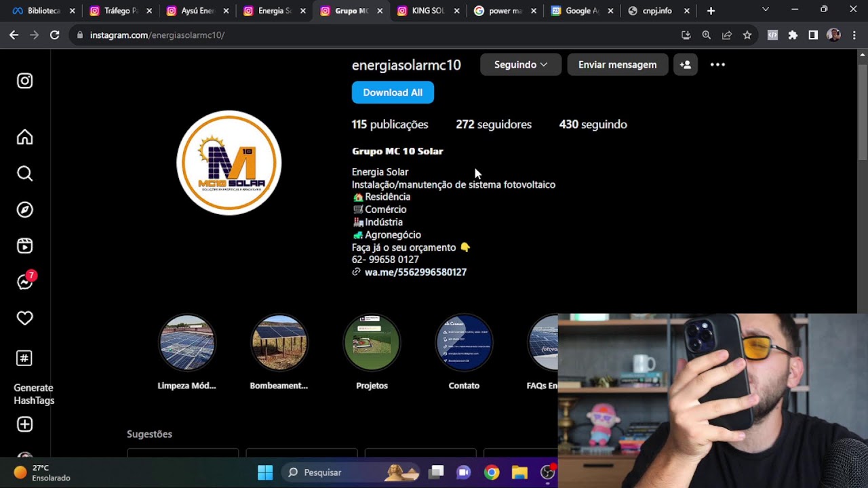Viewport: 868px width, 488px height.
Task: Open File Explorer from the taskbar
Action: click(519, 472)
